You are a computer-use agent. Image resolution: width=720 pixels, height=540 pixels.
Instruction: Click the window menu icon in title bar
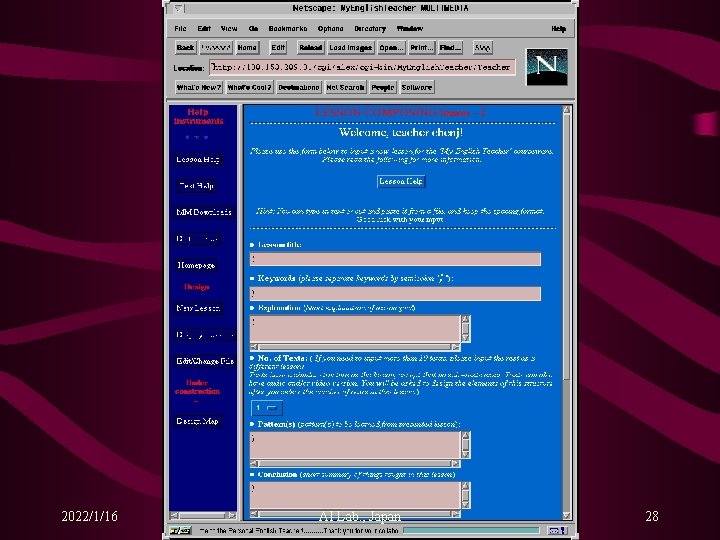click(178, 8)
